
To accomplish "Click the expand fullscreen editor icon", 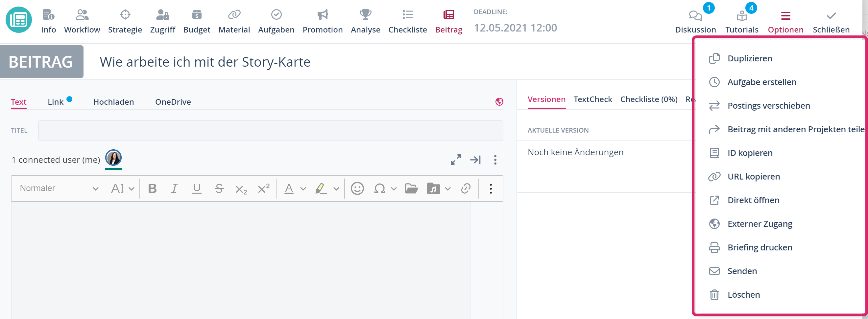I will 456,159.
